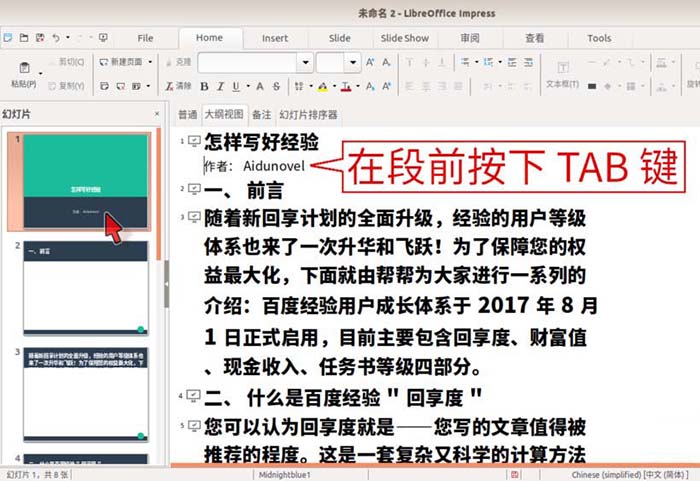Image resolution: width=700 pixels, height=481 pixels.
Task: Open the New Page dropdown arrow
Action: [x=150, y=62]
